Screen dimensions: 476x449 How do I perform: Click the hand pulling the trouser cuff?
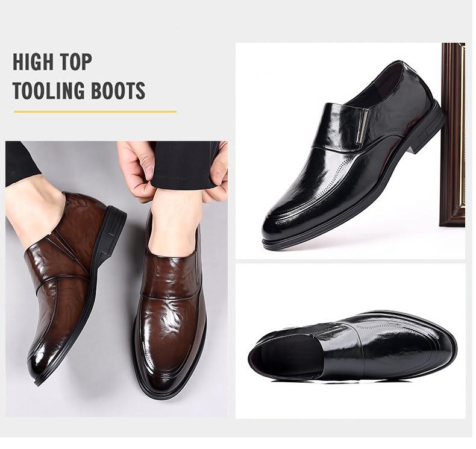pos(137,170)
